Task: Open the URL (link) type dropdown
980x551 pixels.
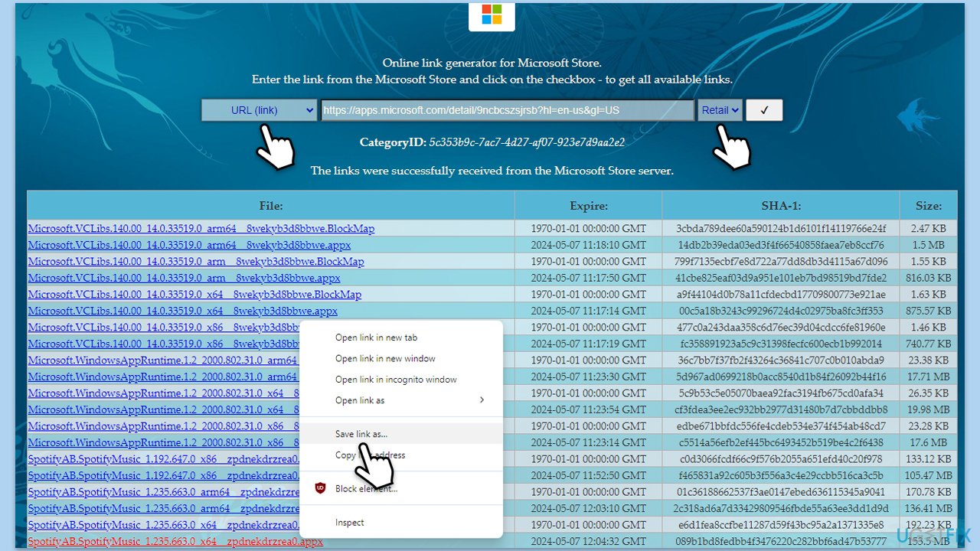Action: point(260,110)
